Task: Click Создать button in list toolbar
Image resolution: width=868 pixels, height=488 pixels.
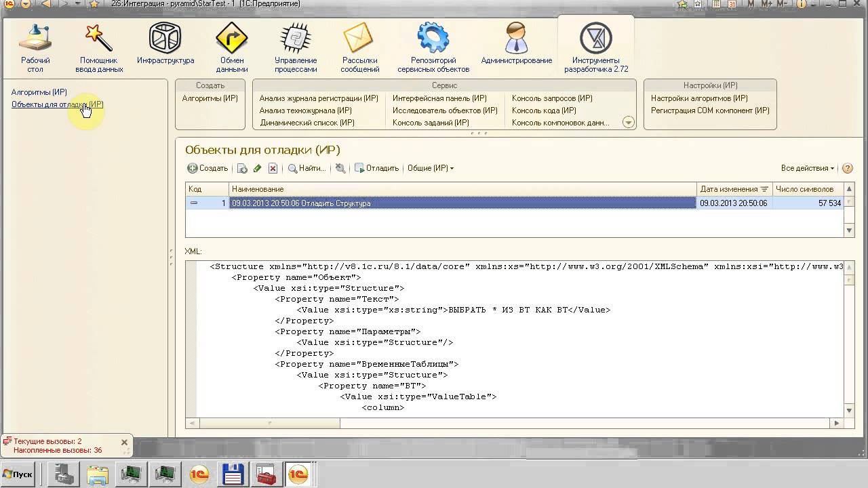Action: click(208, 168)
